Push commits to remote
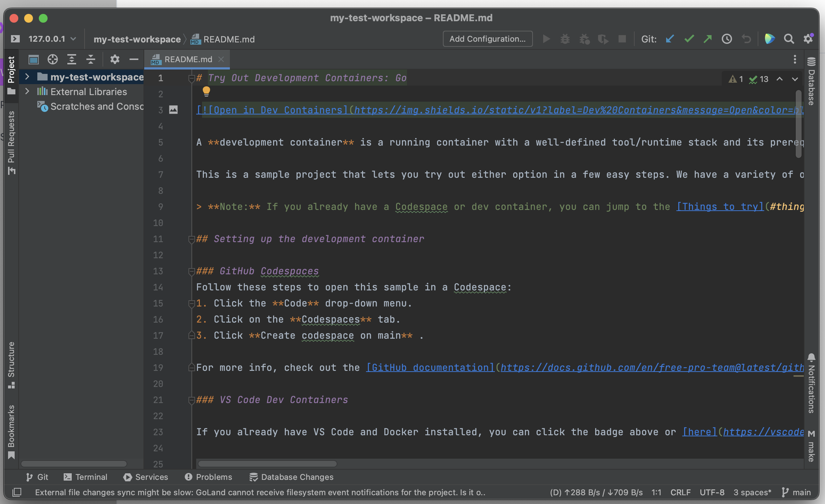The image size is (825, 504). point(708,39)
